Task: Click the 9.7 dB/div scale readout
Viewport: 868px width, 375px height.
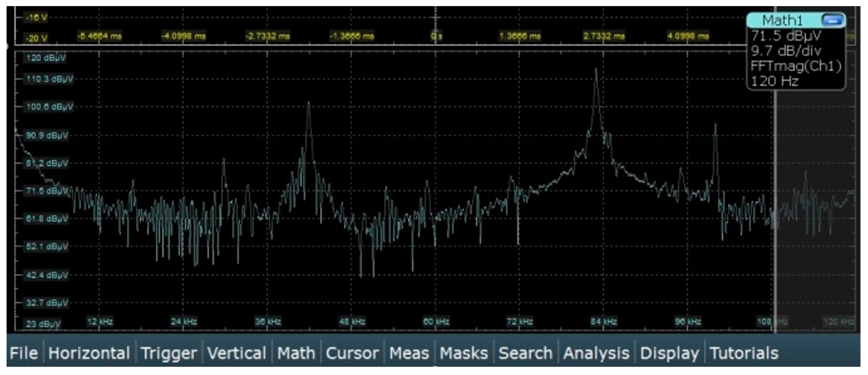Action: tap(786, 51)
